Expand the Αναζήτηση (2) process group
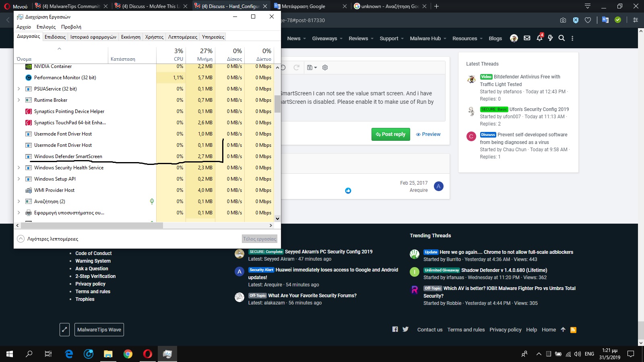 click(19, 202)
